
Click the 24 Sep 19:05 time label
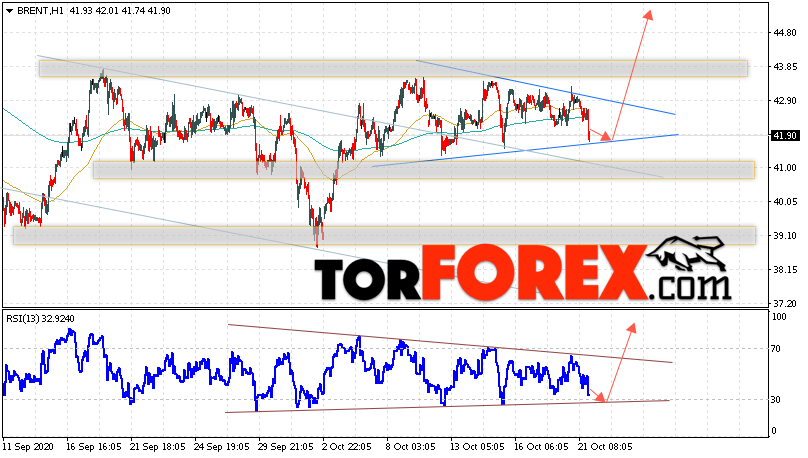pos(222,447)
